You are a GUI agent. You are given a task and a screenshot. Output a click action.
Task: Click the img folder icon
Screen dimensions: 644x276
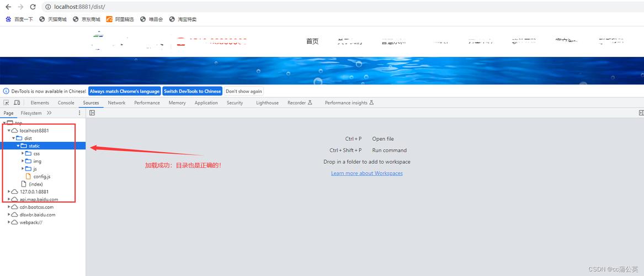pyautogui.click(x=28, y=161)
